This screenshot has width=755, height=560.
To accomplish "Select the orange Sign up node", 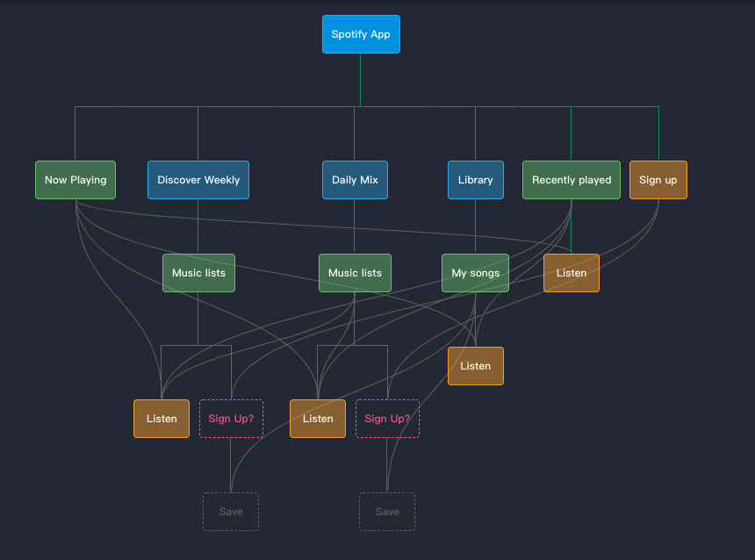I will pos(658,179).
